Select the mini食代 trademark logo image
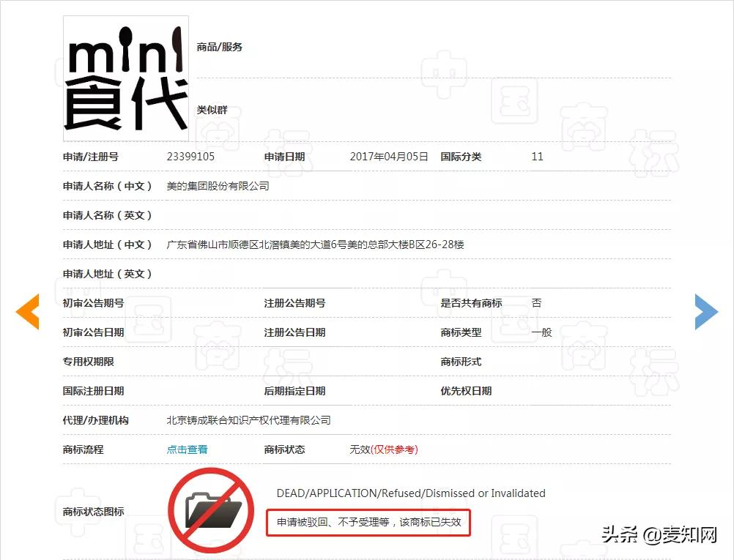 [x=125, y=77]
